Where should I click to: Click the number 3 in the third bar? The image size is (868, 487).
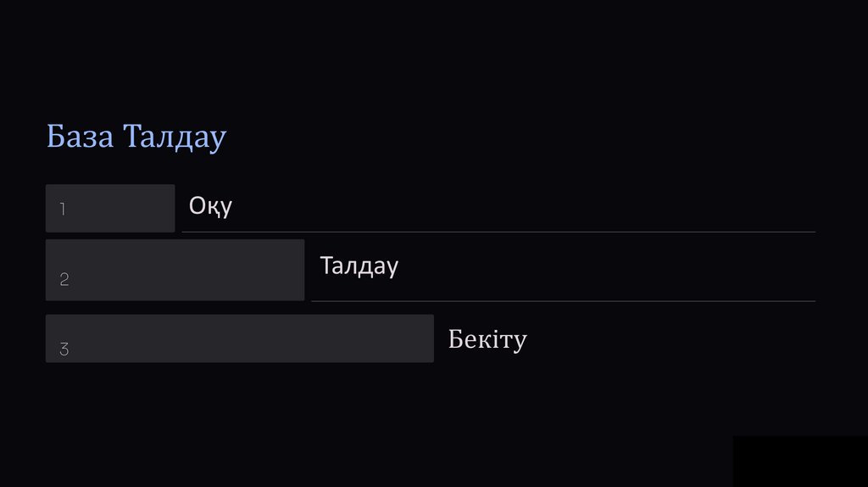64,350
